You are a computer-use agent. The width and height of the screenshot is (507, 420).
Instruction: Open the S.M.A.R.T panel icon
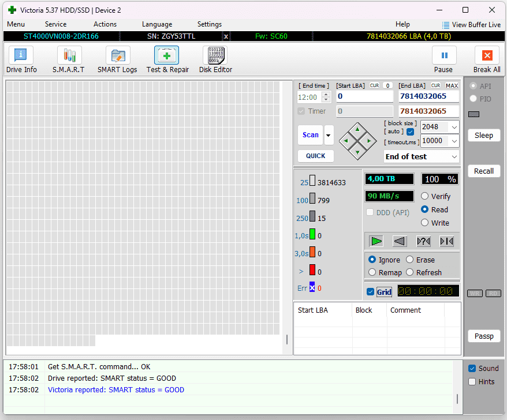[x=69, y=56]
